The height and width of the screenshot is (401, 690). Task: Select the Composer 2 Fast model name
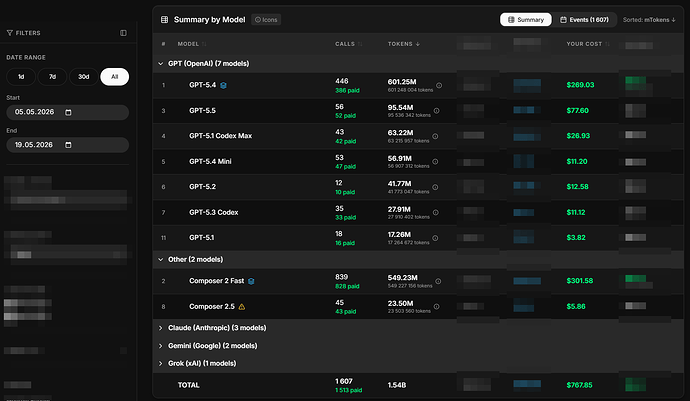pyautogui.click(x=217, y=281)
